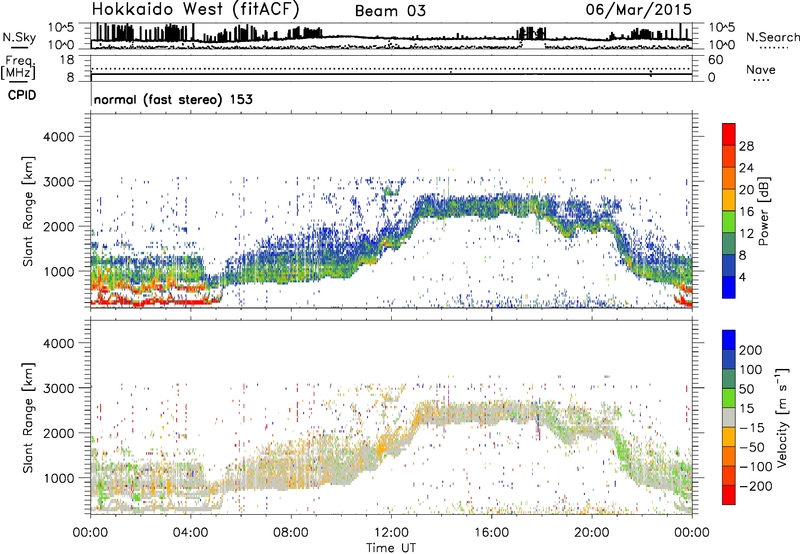Click the "-50" label on Velocity color bar

coord(751,447)
